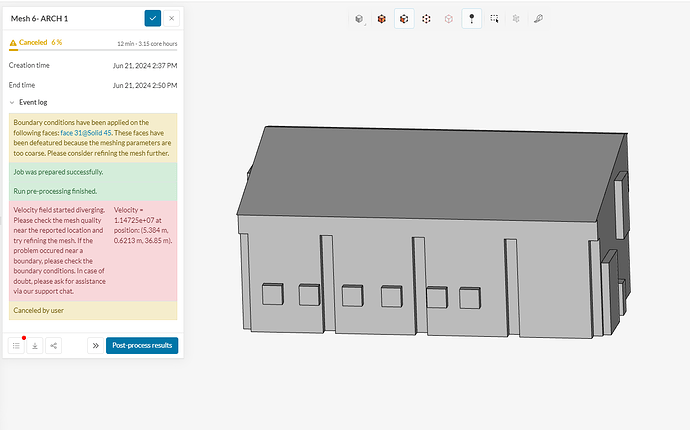Toggle the face selection mode icon

[404, 19]
